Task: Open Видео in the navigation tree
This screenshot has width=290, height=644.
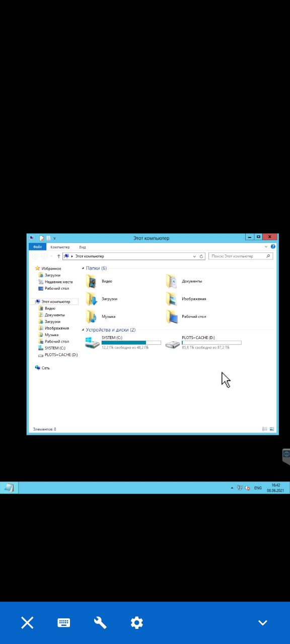Action: [x=47, y=308]
